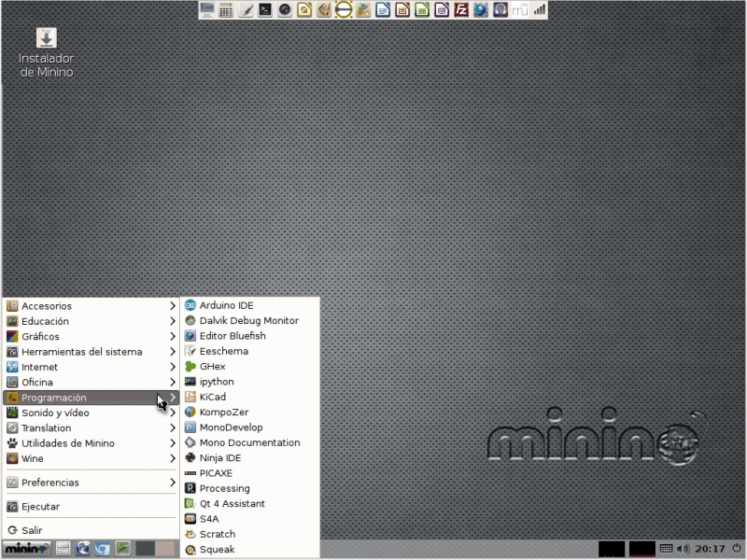This screenshot has height=560, width=747.
Task: Open the camera lens dock icon
Action: click(x=285, y=10)
